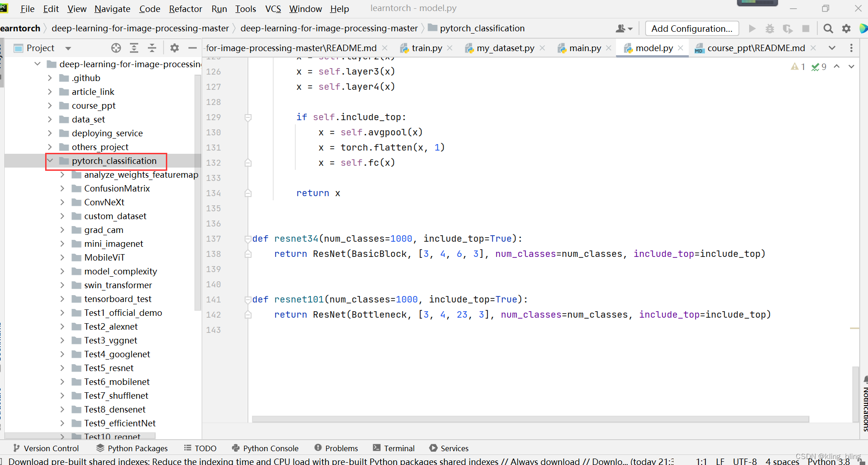Click LF line separator in status bar
This screenshot has width=868, height=465.
(x=720, y=461)
